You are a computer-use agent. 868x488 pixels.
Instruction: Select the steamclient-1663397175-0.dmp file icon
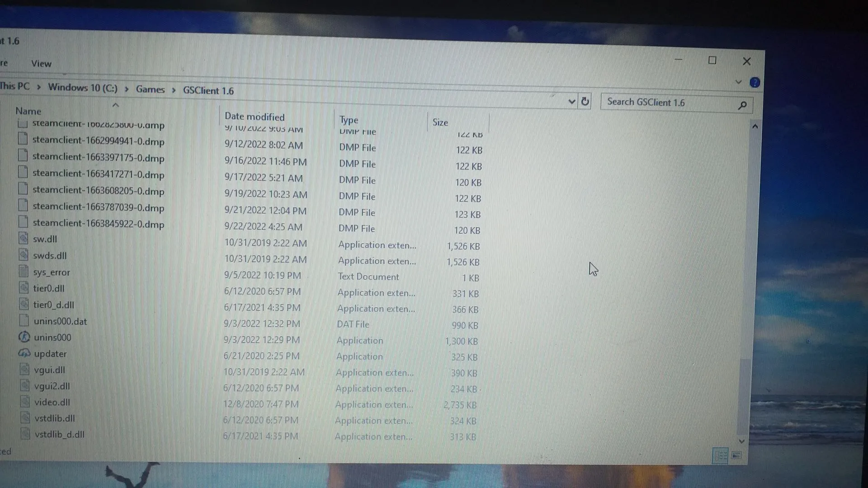point(23,155)
